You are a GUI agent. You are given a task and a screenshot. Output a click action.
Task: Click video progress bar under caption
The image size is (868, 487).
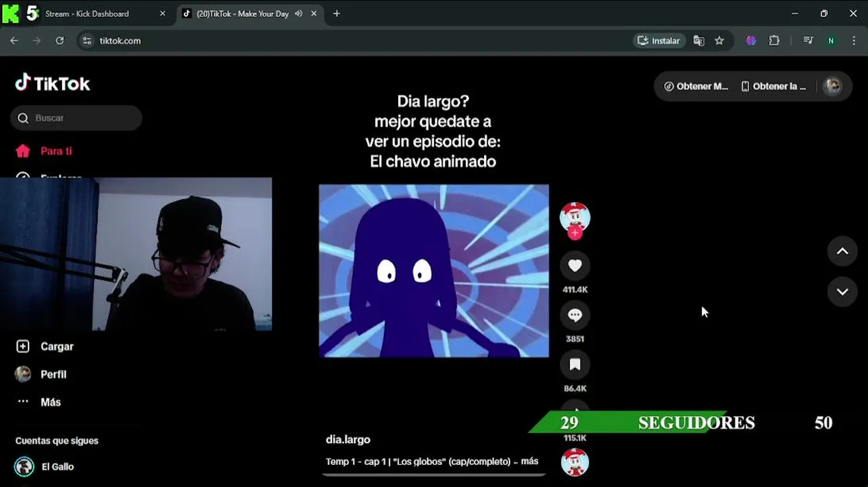pyautogui.click(x=433, y=475)
